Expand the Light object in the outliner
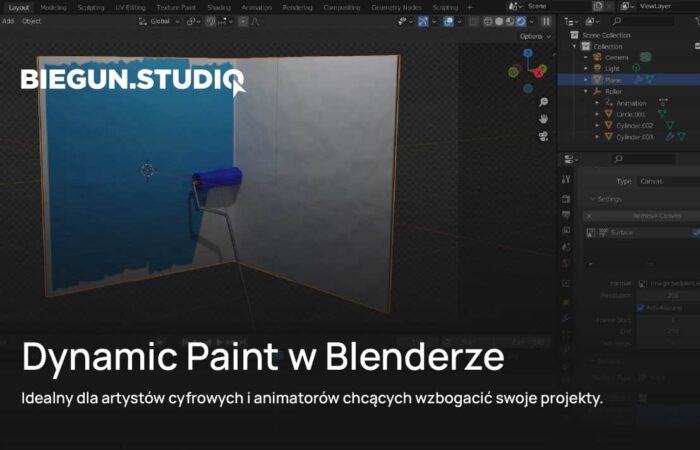Image resolution: width=700 pixels, height=450 pixels. [x=586, y=69]
